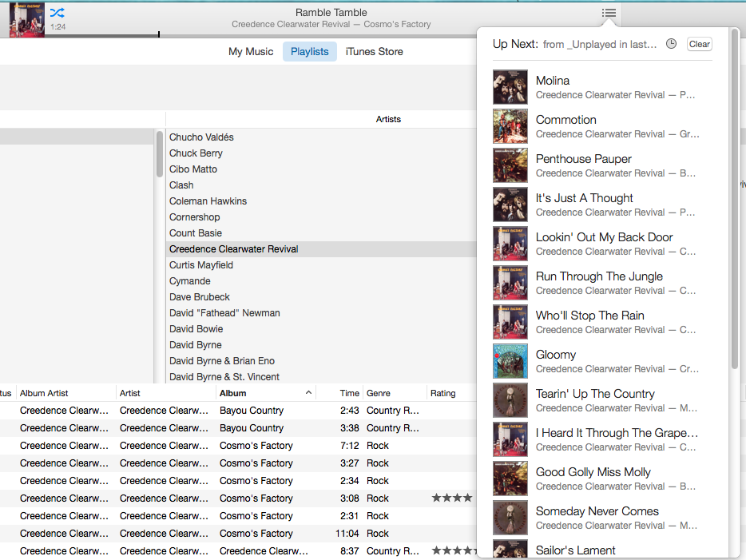Reverse Album column sort arrow
This screenshot has width=746, height=560.
(308, 392)
